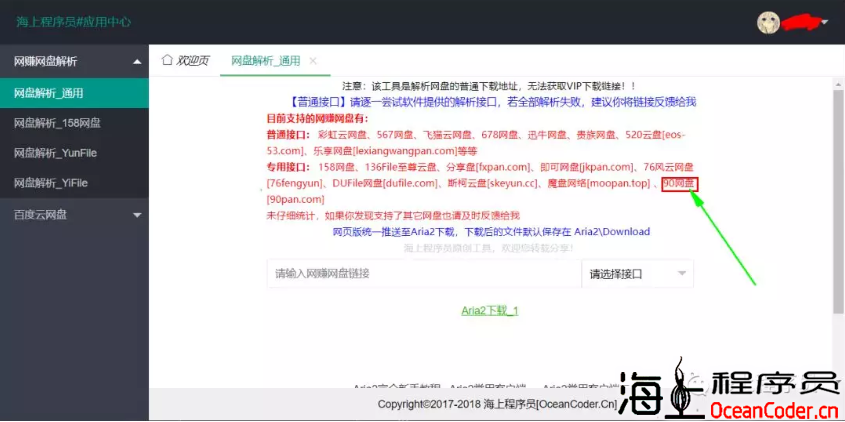Click the Copyright©2017-2018 footer text

coord(497,404)
